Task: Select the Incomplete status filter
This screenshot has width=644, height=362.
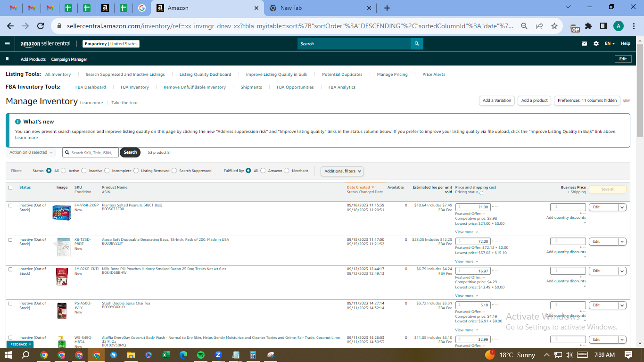Action: (x=107, y=171)
